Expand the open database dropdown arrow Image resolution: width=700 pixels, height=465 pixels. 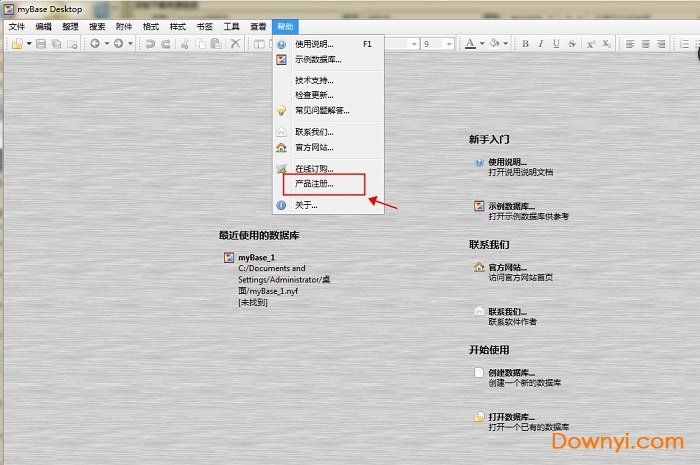tap(29, 44)
